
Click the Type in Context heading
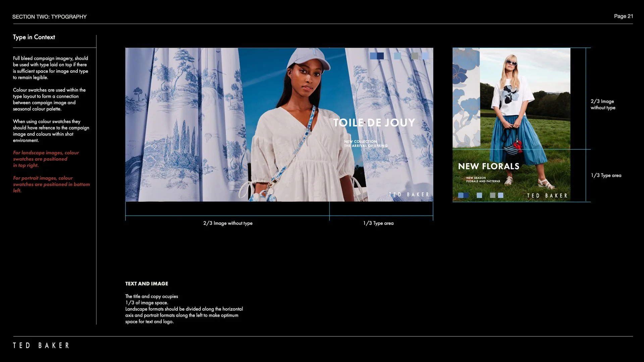click(34, 37)
